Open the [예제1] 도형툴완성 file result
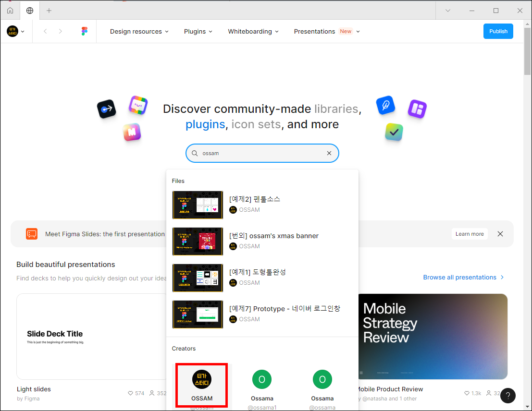 [x=262, y=278]
